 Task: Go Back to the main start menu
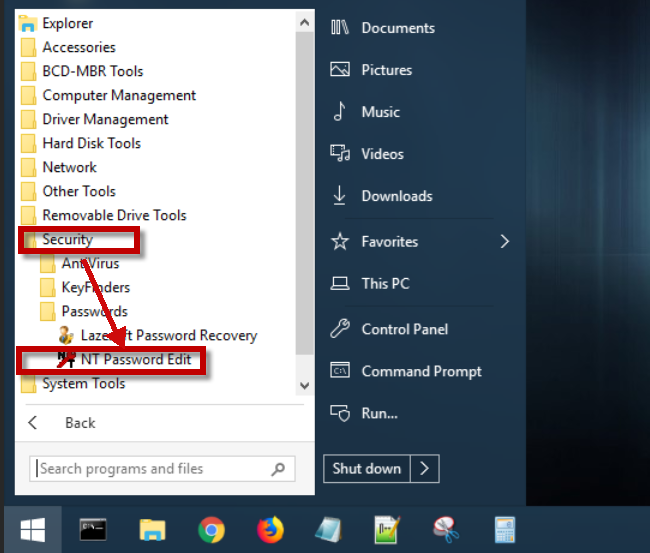coord(62,423)
